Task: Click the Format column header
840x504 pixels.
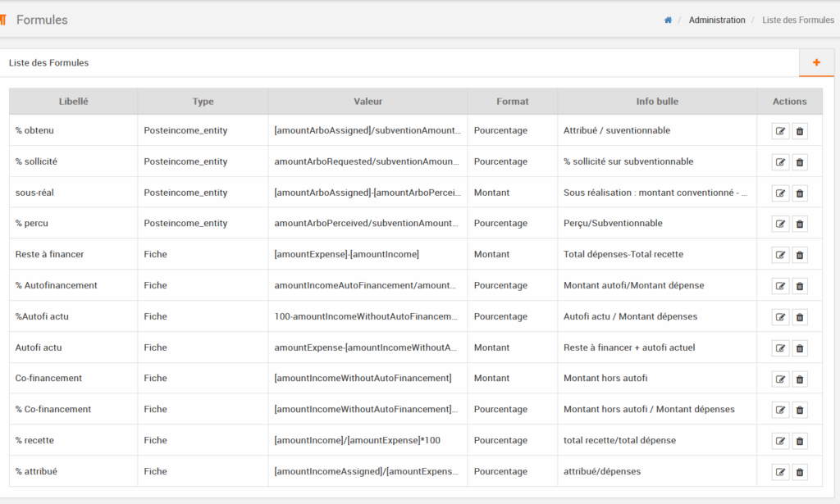Action: point(512,102)
